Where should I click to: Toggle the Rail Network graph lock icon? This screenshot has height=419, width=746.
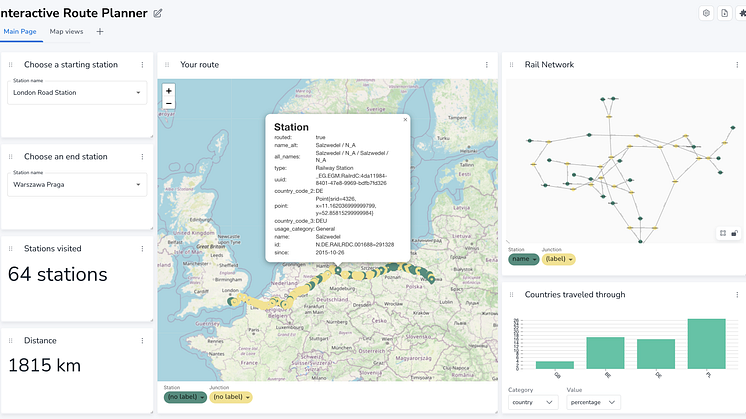[x=734, y=233]
